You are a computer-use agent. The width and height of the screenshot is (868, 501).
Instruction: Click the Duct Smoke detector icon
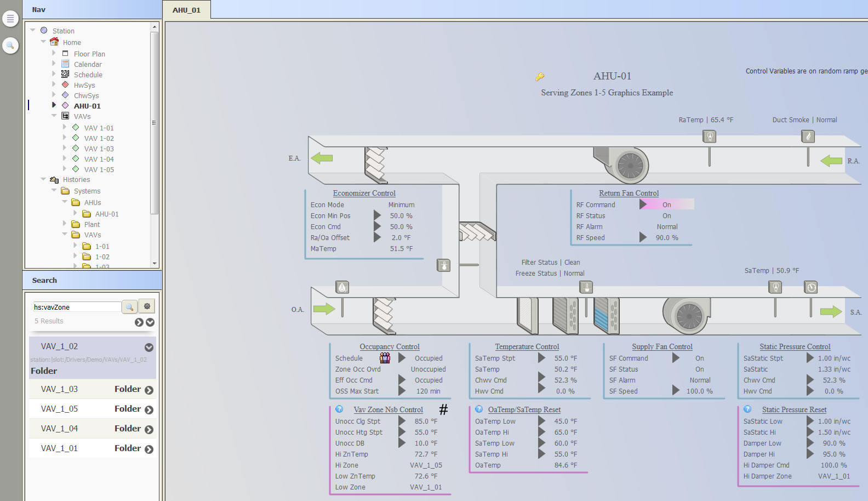[x=808, y=136]
